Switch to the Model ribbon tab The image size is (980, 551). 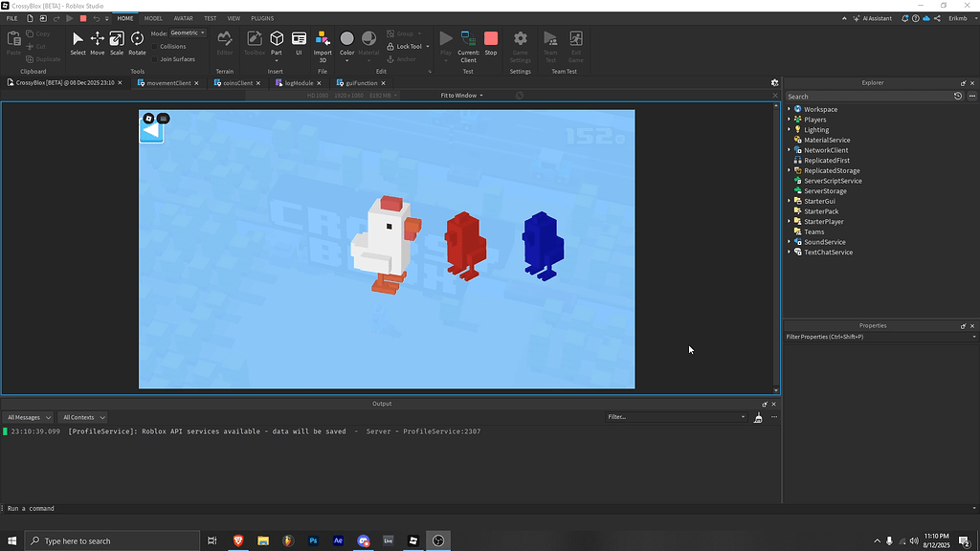tap(153, 17)
